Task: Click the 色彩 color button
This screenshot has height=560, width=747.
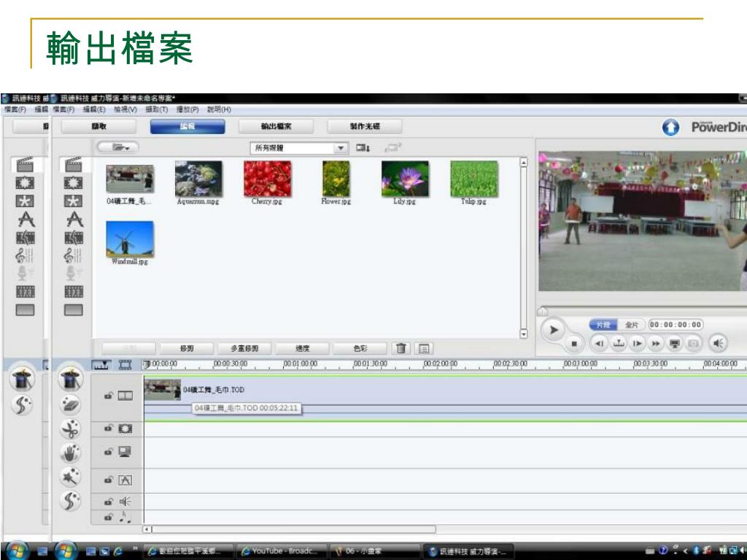Action: tap(360, 349)
